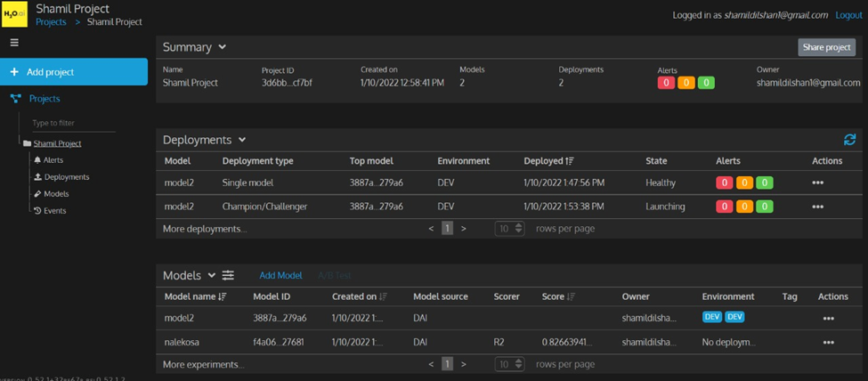
Task: Open the Models filter settings icon
Action: (229, 276)
